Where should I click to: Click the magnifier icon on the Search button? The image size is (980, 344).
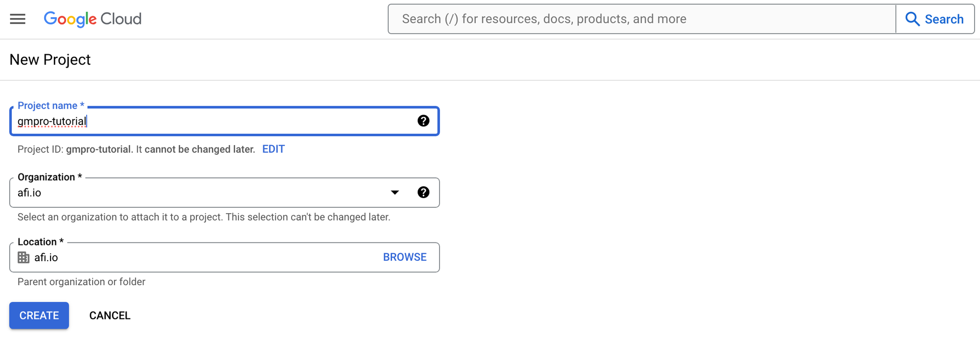[x=912, y=19]
